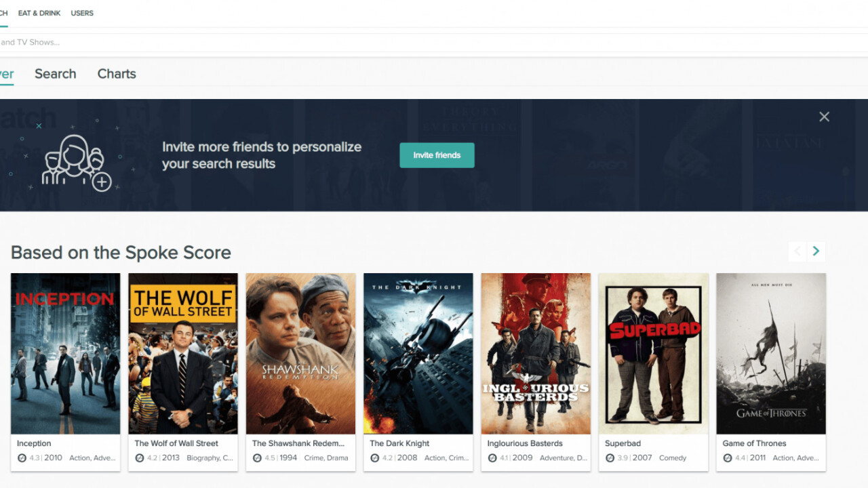Click the score icon under Superbad
Screen dimensions: 868x488
tap(610, 458)
